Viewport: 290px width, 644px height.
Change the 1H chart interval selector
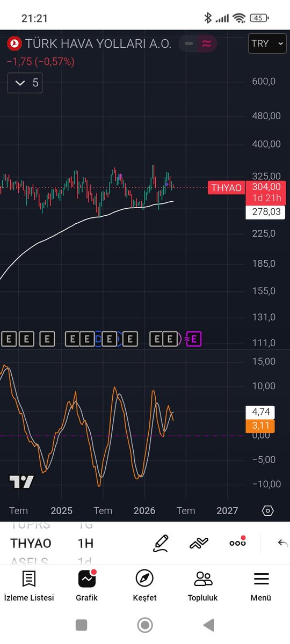[85, 543]
